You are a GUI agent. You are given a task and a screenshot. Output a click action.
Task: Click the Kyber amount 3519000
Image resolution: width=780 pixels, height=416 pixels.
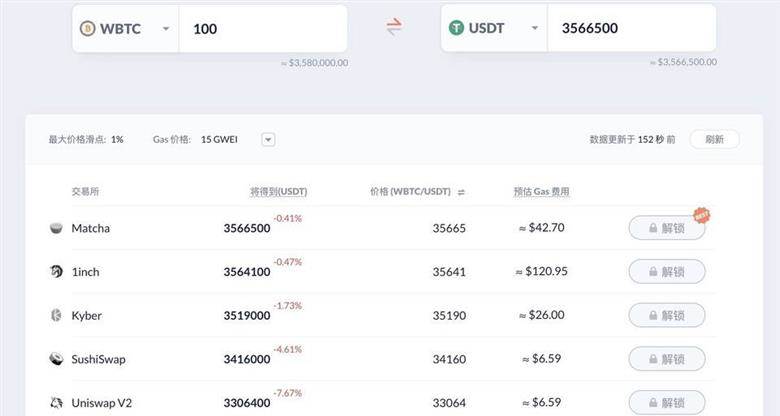pyautogui.click(x=247, y=315)
